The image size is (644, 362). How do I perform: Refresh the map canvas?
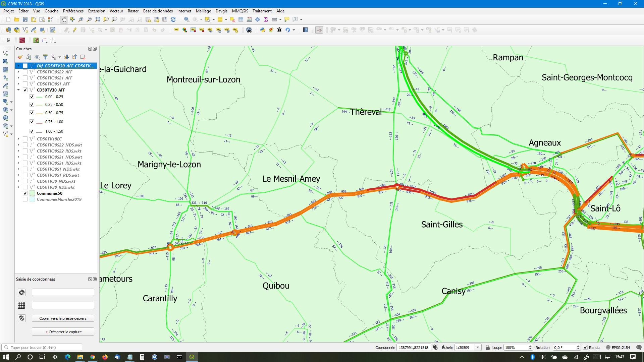[173, 19]
